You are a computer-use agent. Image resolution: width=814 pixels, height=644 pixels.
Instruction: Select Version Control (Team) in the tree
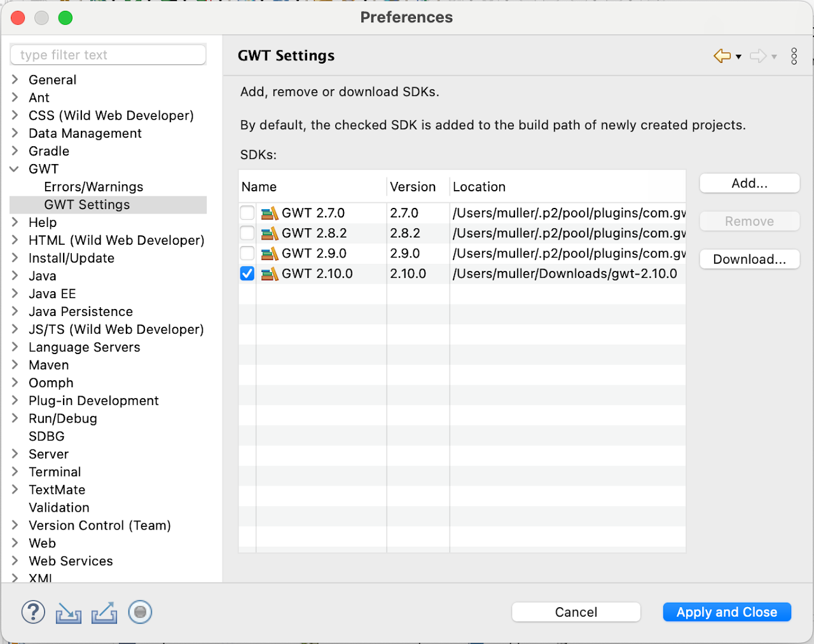pyautogui.click(x=100, y=525)
